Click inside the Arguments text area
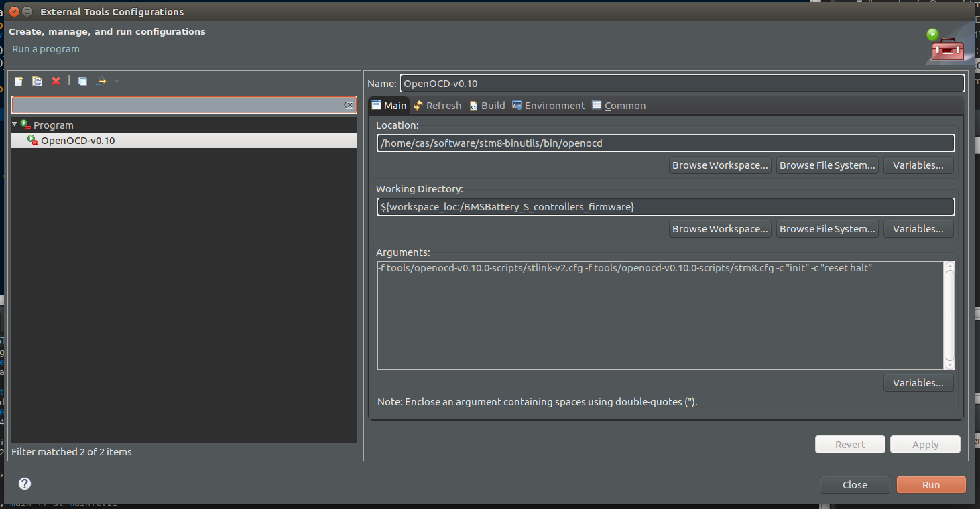This screenshot has width=980, height=509. (x=661, y=315)
